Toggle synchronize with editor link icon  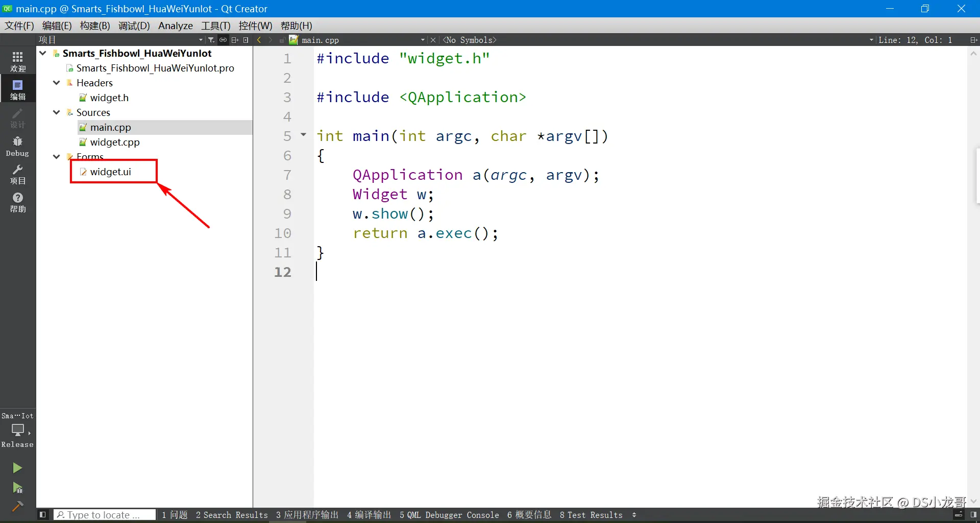223,40
